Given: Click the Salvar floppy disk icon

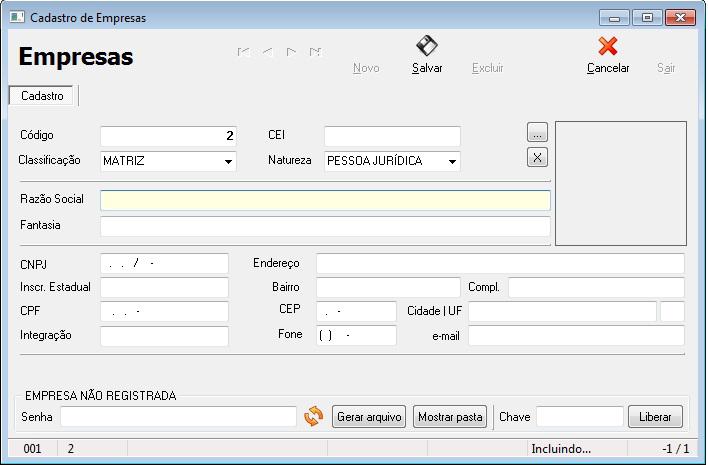Looking at the screenshot, I should [427, 46].
